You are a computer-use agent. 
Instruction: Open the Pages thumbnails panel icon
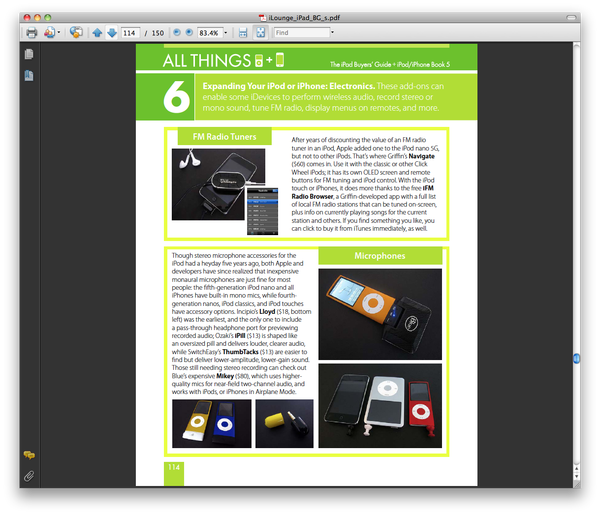click(29, 54)
